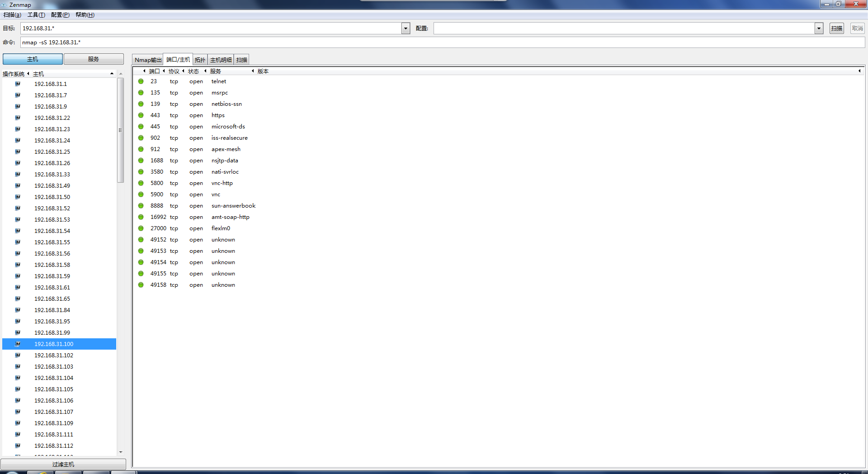Open the 工具 menu

tap(36, 15)
